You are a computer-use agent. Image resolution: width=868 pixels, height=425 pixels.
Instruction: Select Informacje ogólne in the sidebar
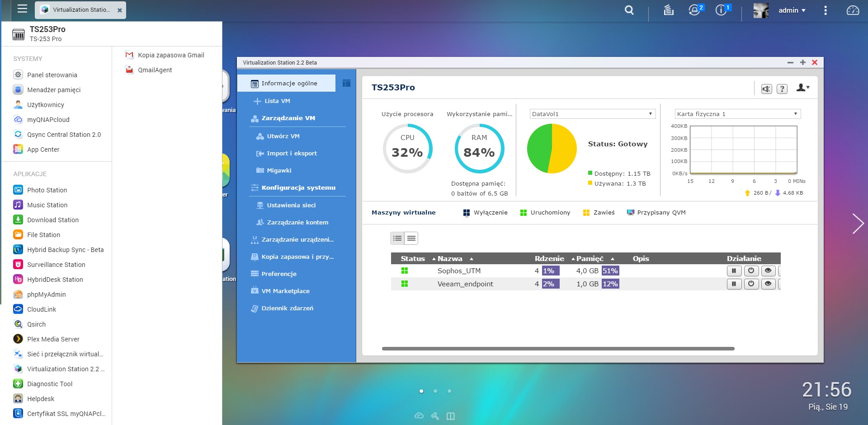point(287,83)
